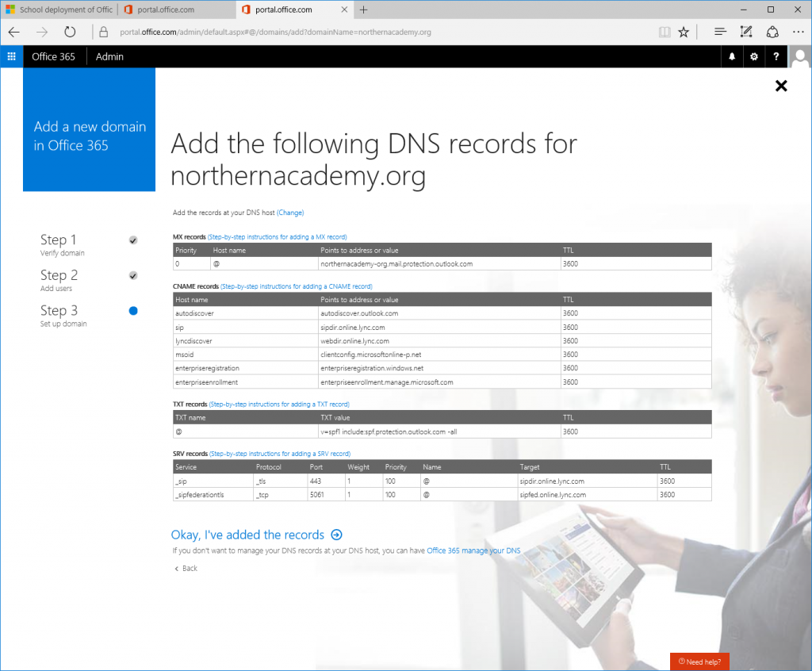Switch to the second portal.office.com tab
The height and width of the screenshot is (671, 812).
pos(176,10)
